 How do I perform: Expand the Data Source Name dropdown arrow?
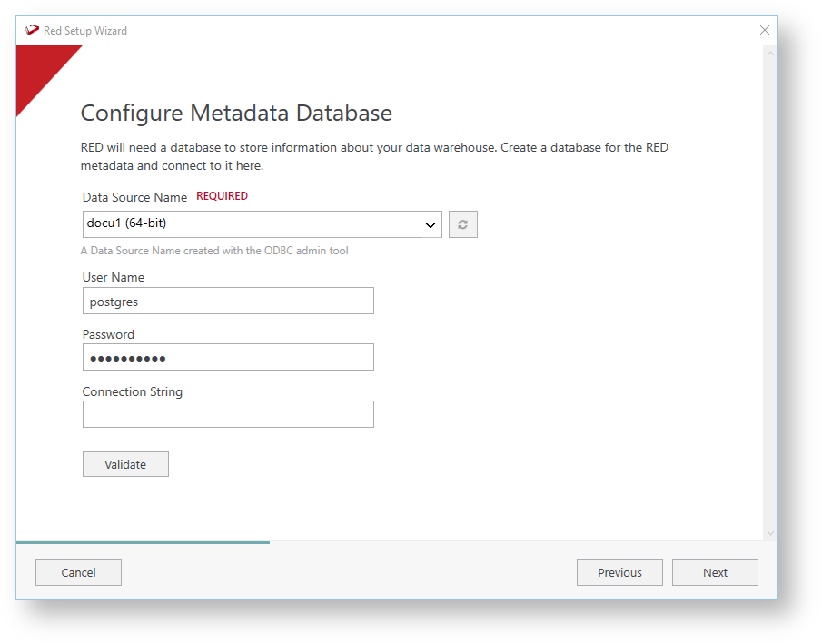pos(431,225)
